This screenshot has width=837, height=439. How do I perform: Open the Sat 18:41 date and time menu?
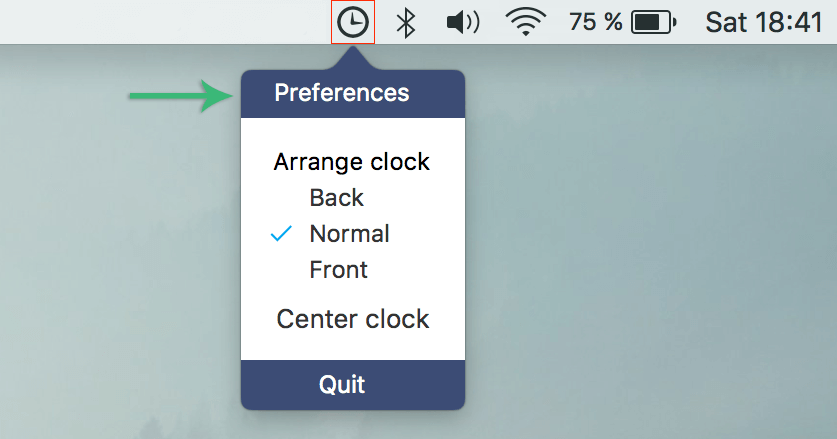pos(764,22)
